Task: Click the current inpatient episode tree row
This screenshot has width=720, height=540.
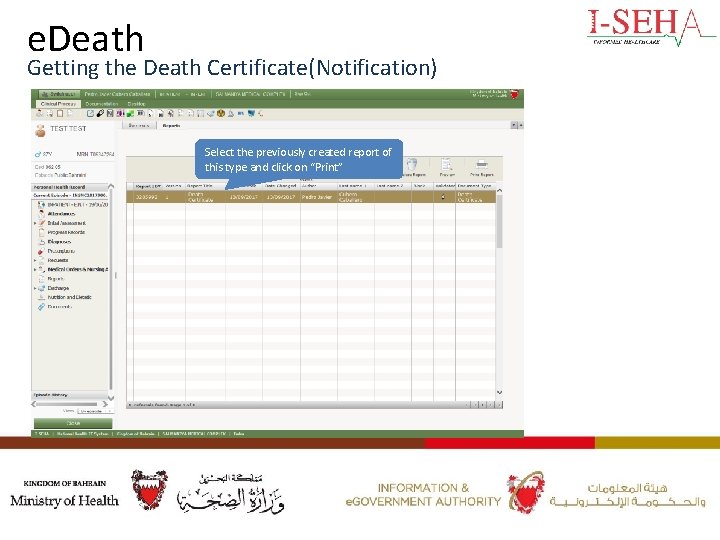Action: tap(73, 204)
